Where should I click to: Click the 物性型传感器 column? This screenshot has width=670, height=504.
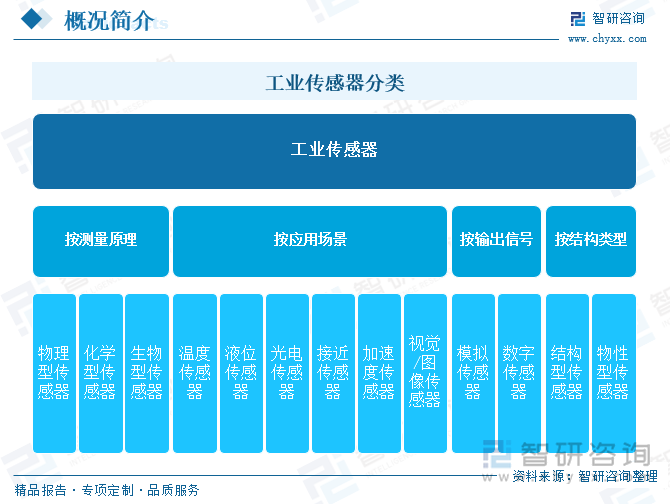pyautogui.click(x=614, y=373)
